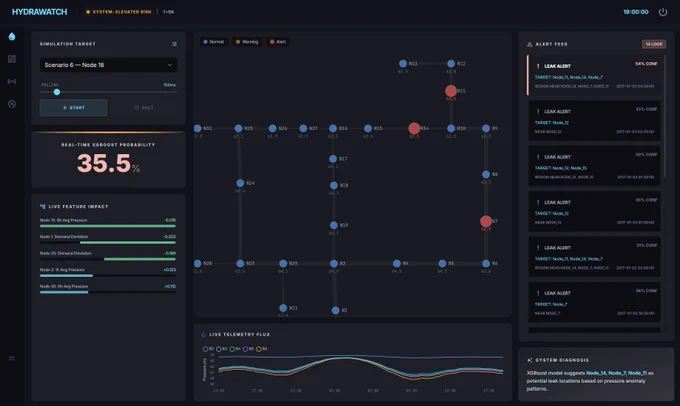Open the location pin view in sidebar
This screenshot has width=680, height=406.
pos(12,104)
